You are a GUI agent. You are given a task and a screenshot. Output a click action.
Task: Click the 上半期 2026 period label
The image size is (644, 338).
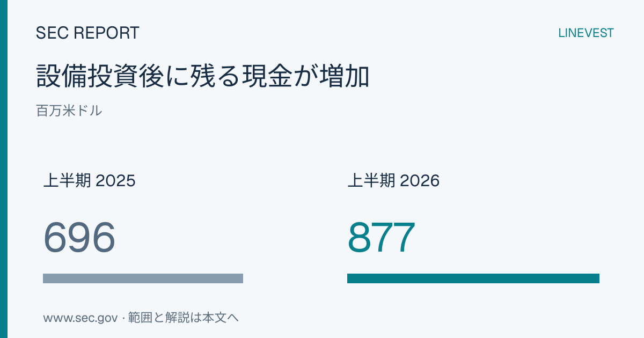[x=393, y=181]
